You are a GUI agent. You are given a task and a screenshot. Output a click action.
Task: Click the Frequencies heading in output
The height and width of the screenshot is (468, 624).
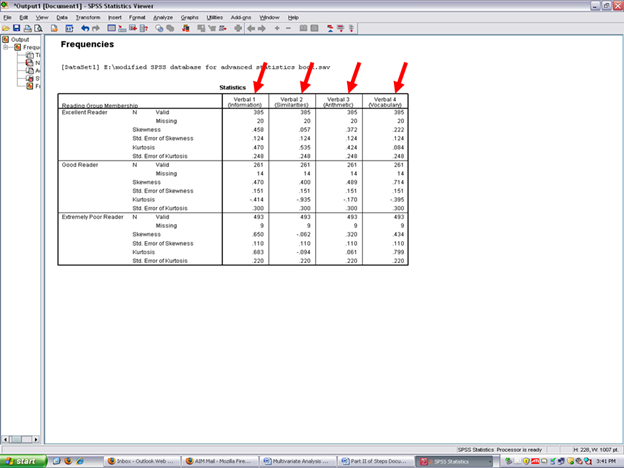pyautogui.click(x=88, y=45)
